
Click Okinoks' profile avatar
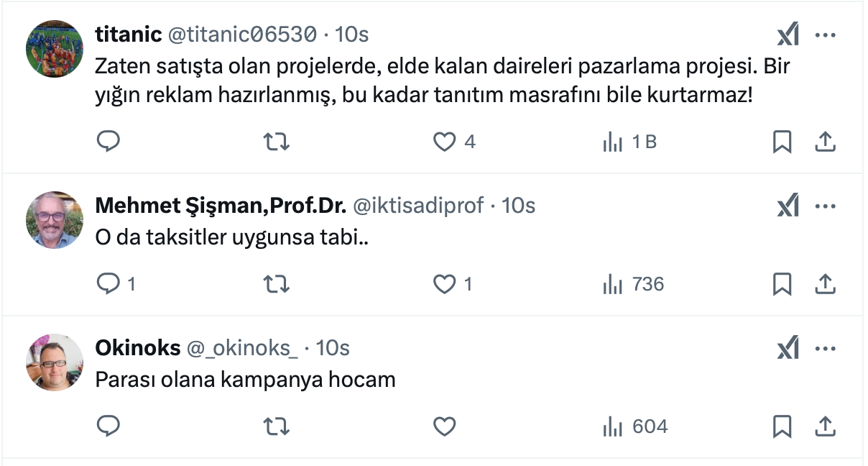[x=55, y=362]
